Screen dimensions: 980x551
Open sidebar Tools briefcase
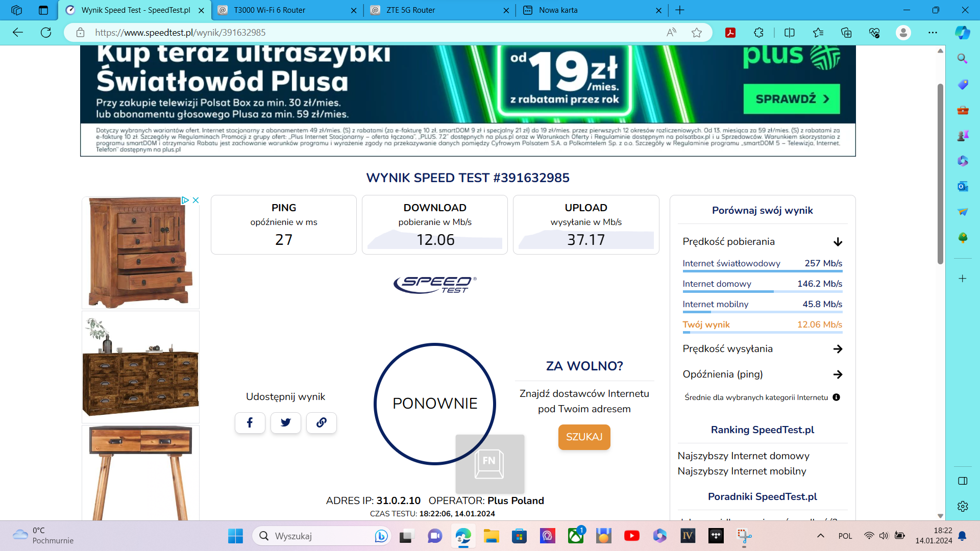(x=962, y=110)
